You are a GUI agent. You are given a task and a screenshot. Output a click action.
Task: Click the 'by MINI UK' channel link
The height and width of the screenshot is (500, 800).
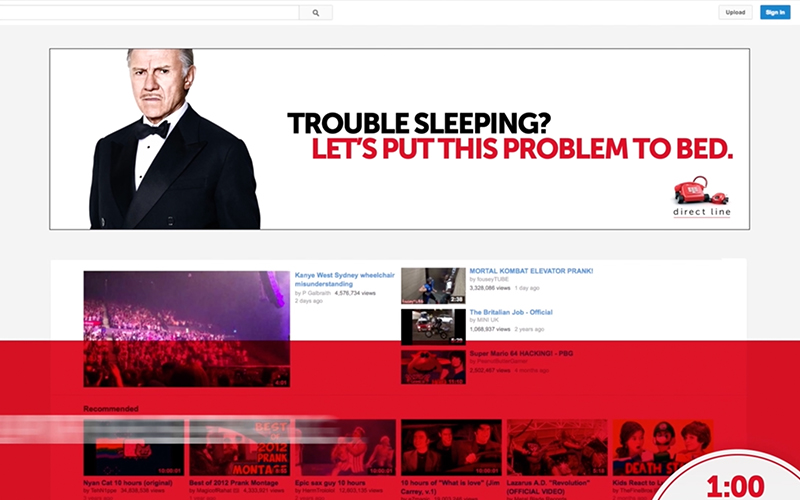484,320
